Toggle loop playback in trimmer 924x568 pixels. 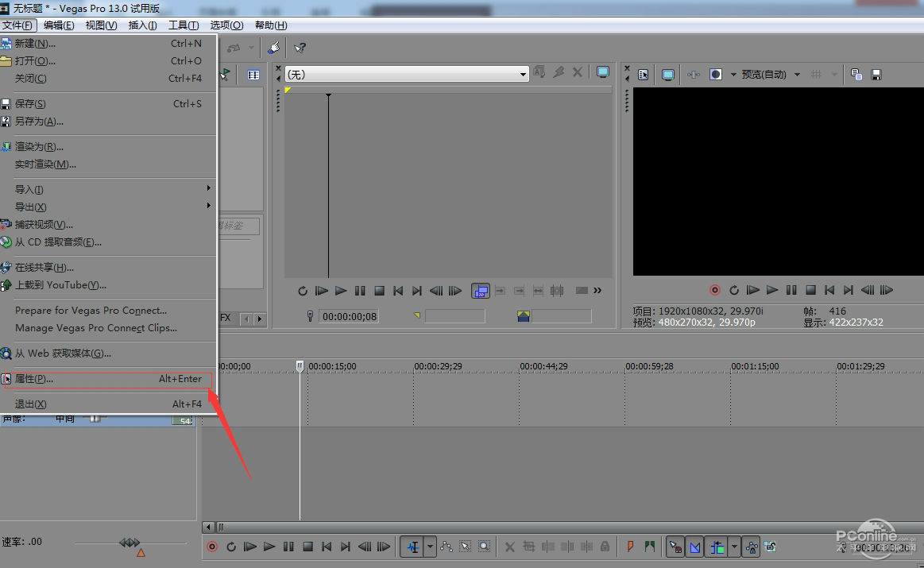tap(302, 291)
